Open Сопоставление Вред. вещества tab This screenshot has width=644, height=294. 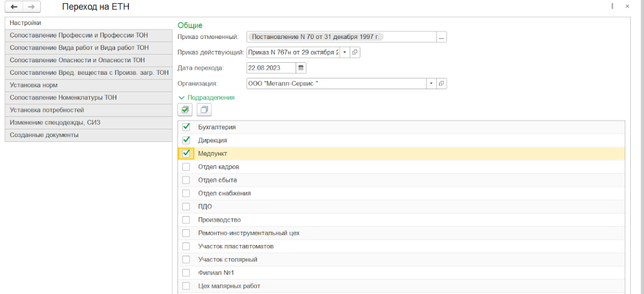click(x=88, y=73)
